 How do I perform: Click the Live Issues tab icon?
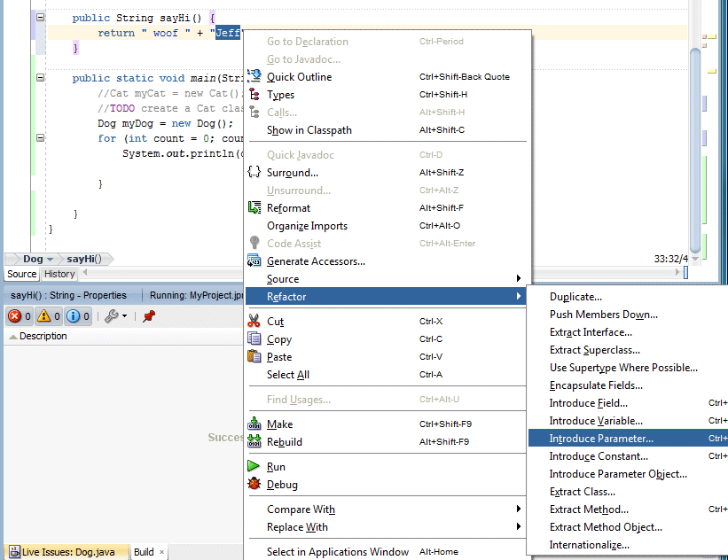14,552
